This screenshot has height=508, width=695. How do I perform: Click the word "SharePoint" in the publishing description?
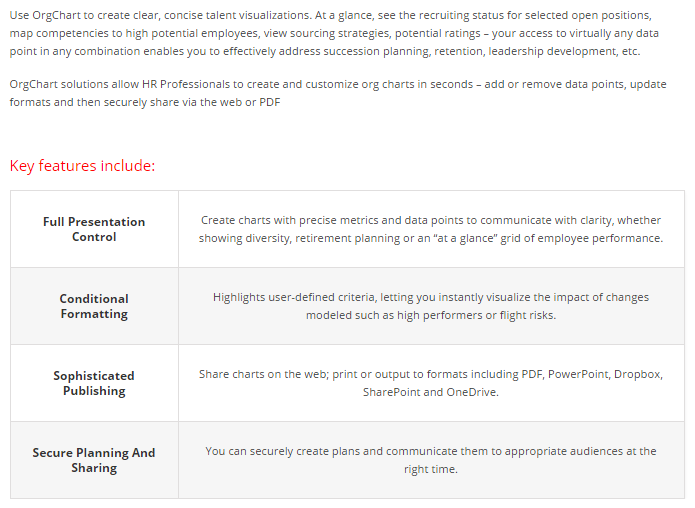[391, 392]
